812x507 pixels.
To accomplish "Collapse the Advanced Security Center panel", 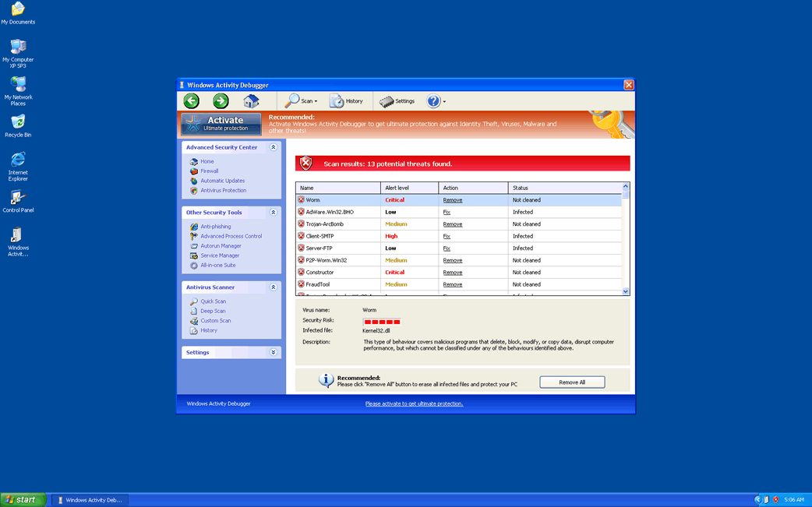I will click(274, 146).
